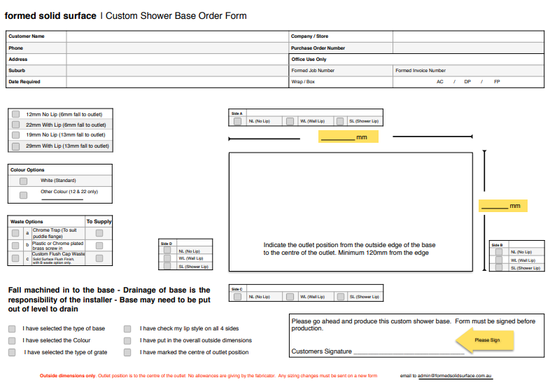The width and height of the screenshot is (557, 392).
Task: Confirm 'I have selected the type of base'
Action: tap(12, 329)
